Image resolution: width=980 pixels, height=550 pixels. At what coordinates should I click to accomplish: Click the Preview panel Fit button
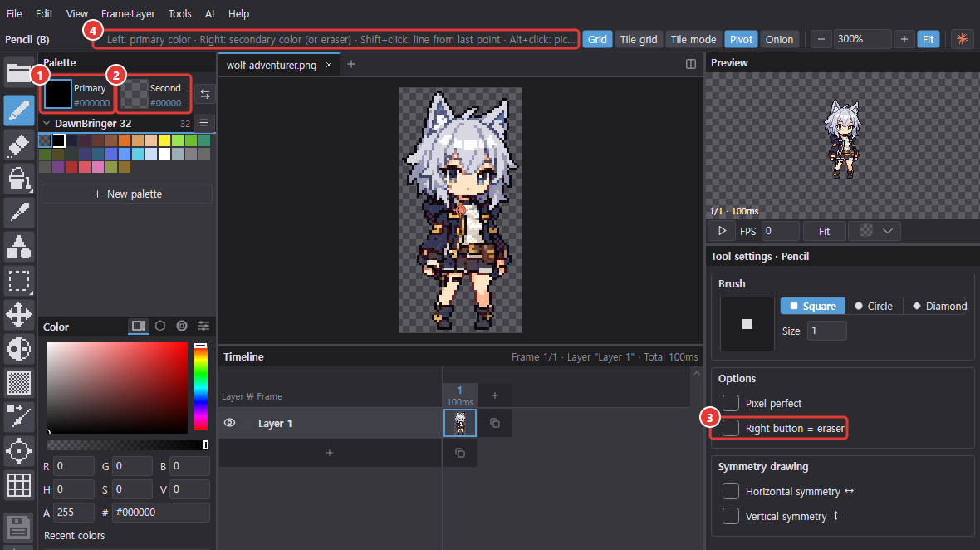(x=825, y=231)
